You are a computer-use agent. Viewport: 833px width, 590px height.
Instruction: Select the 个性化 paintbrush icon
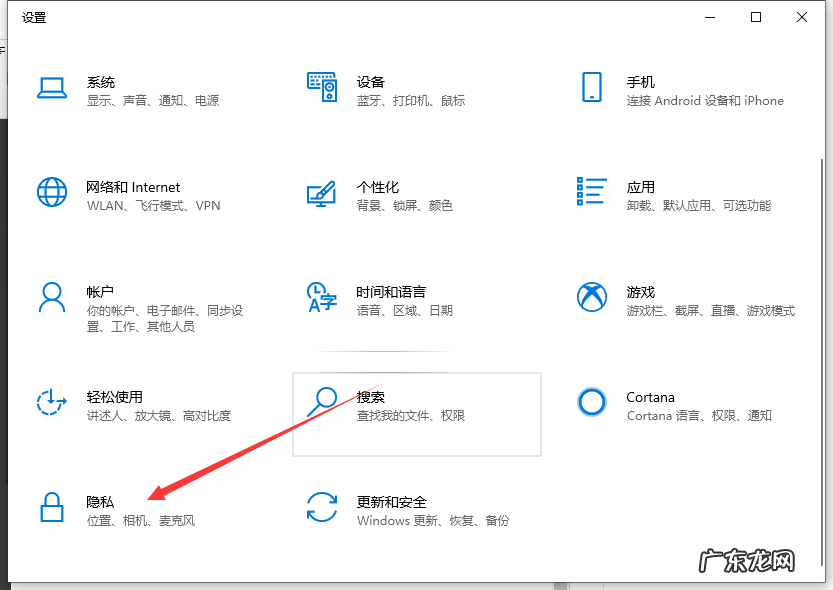pos(322,193)
